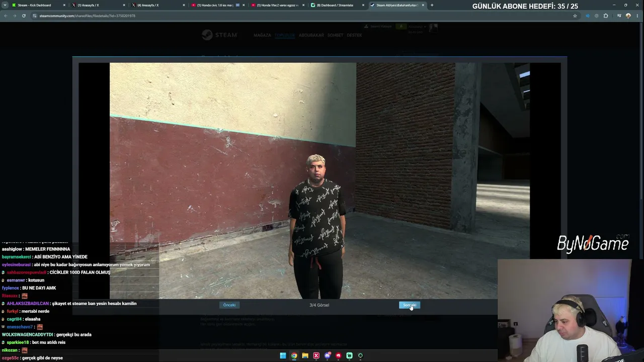Screen dimensions: 644x362
Task: Go to the next image with Sonraki
Action: coord(409,305)
